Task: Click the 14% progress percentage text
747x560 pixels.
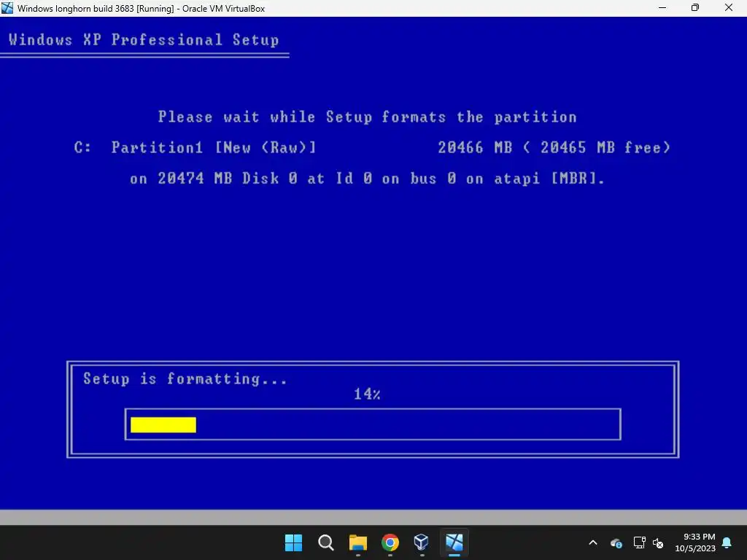Action: click(367, 394)
